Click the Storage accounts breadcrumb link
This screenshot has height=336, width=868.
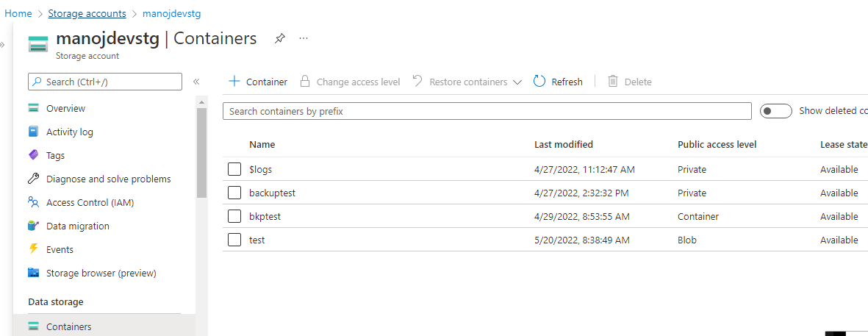(87, 14)
